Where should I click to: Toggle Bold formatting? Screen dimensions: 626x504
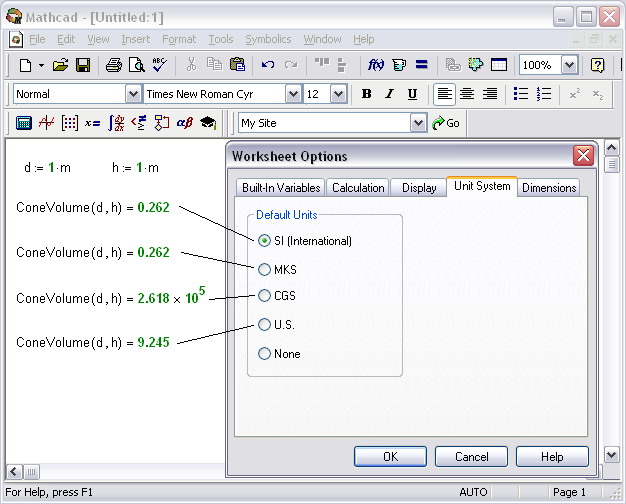point(366,94)
